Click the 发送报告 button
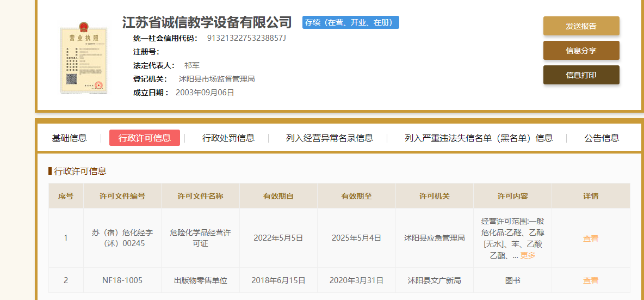Image resolution: width=644 pixels, height=300 pixels. pyautogui.click(x=581, y=26)
